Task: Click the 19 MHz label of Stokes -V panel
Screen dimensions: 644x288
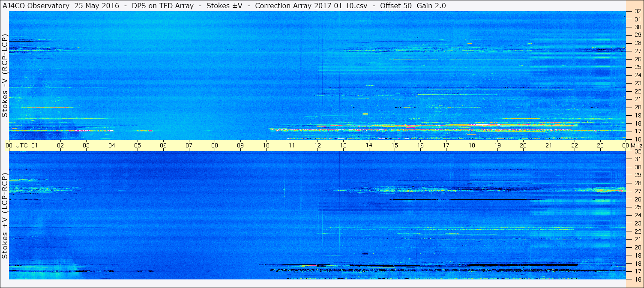Action: click(x=637, y=115)
